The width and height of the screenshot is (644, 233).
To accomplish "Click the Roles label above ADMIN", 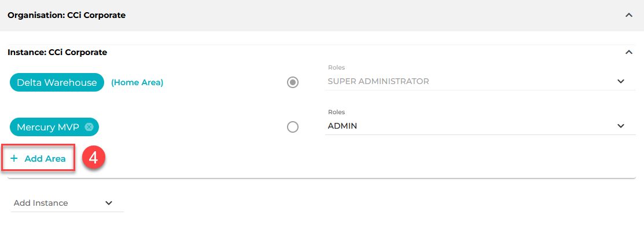I will [336, 112].
